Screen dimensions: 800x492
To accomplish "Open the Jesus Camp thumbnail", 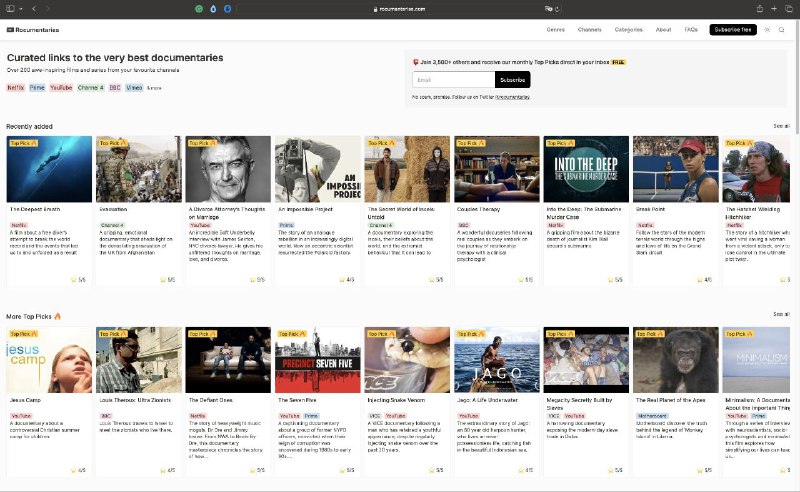I will tap(47, 360).
